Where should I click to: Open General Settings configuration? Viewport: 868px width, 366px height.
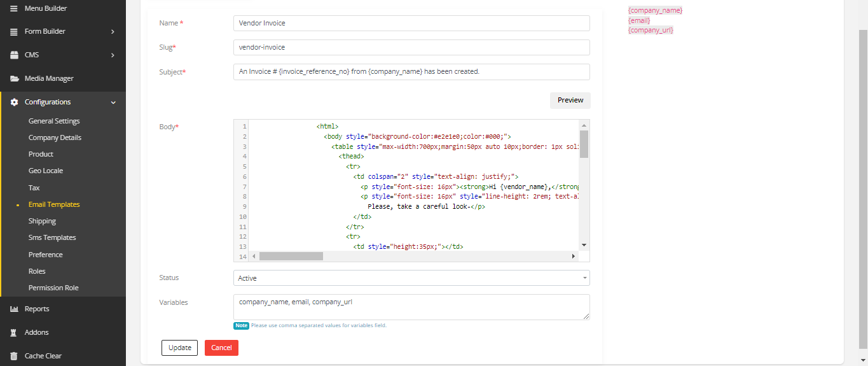[x=54, y=121]
